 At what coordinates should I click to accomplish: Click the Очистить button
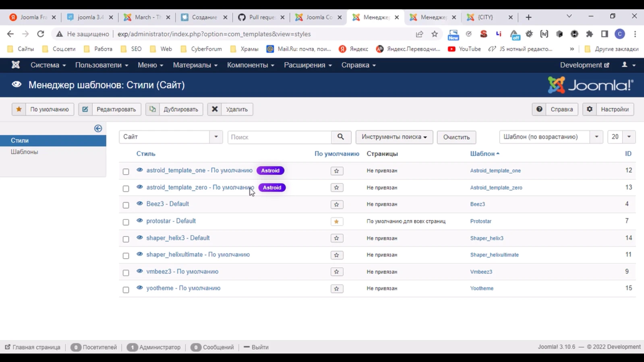coord(456,137)
